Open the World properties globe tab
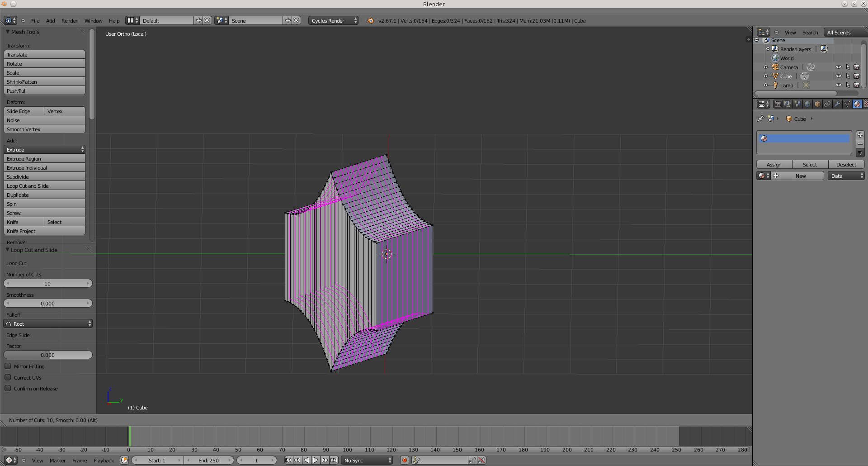The image size is (868, 466). pos(807,104)
